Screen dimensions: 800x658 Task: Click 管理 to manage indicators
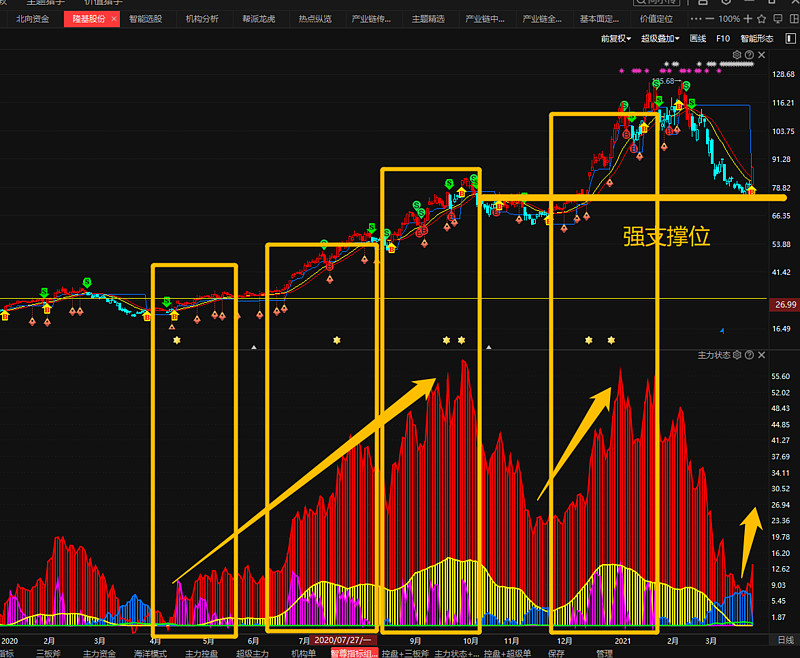605,653
